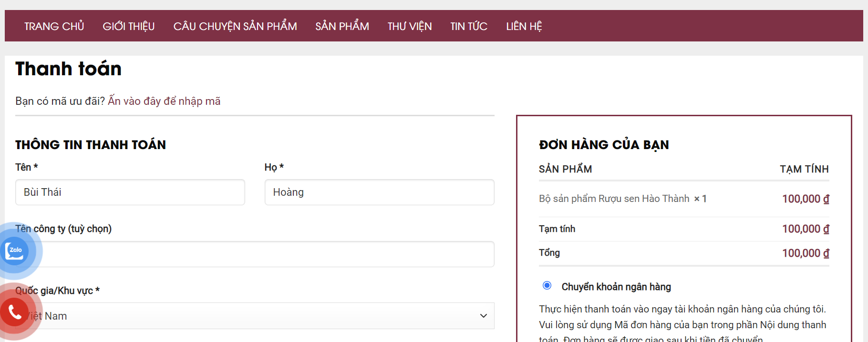Click the THÔNG TIN THANH TOÁN heading
Viewport: 868px width, 342px height.
tap(91, 145)
